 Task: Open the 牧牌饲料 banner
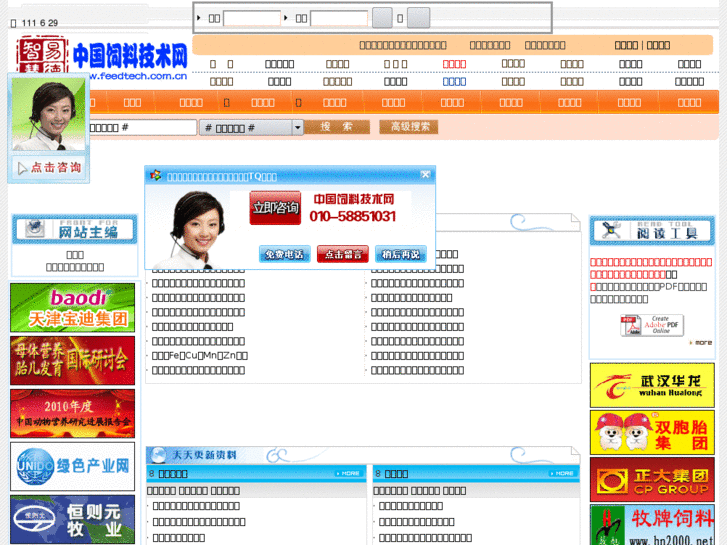click(x=652, y=525)
